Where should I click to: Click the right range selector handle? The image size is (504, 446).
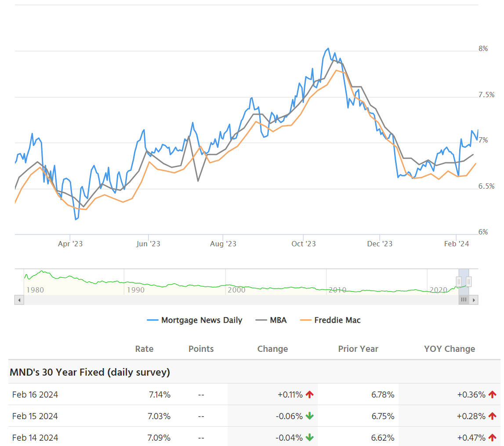469,281
